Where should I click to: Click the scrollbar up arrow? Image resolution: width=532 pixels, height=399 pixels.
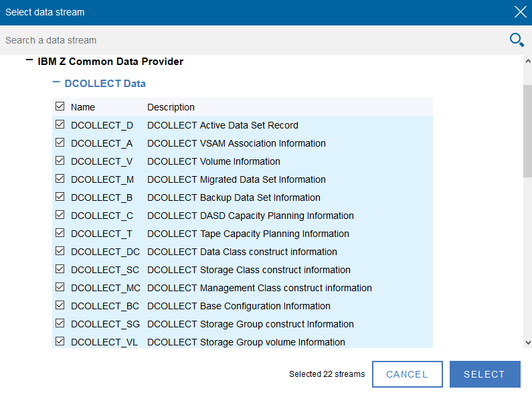click(x=527, y=62)
